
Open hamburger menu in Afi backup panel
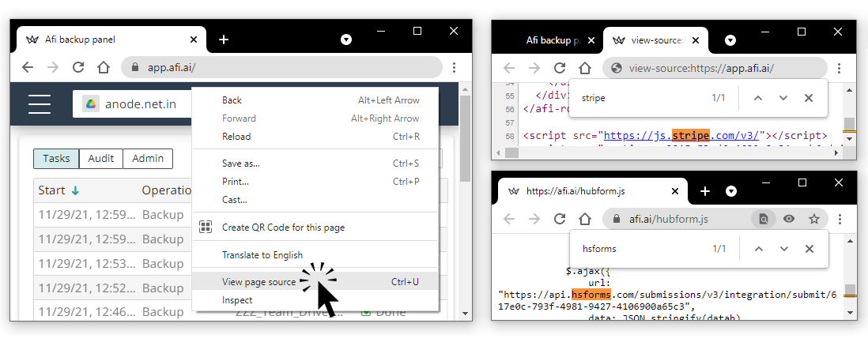(x=40, y=103)
